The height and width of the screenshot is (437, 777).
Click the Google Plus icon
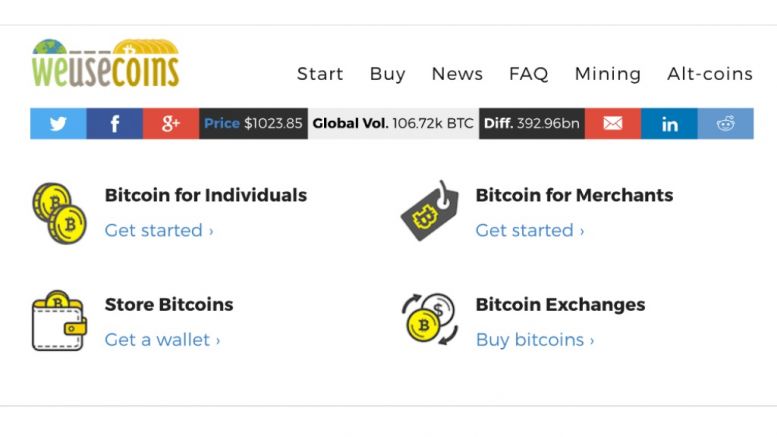(171, 123)
